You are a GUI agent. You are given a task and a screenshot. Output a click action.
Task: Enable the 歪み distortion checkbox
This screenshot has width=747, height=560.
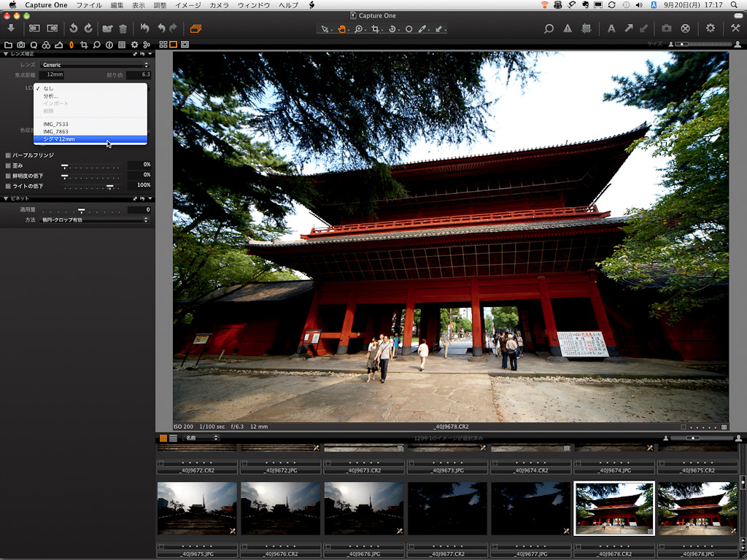[x=8, y=166]
